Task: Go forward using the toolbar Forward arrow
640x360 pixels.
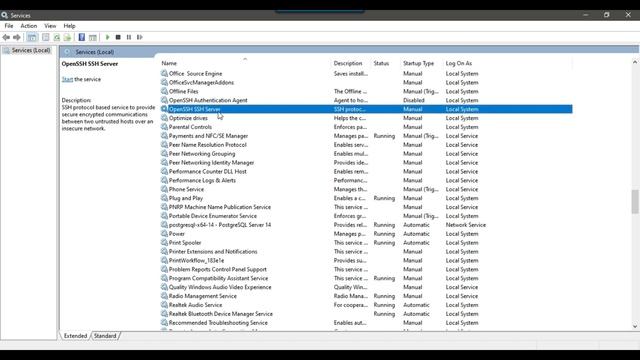Action: point(17,37)
